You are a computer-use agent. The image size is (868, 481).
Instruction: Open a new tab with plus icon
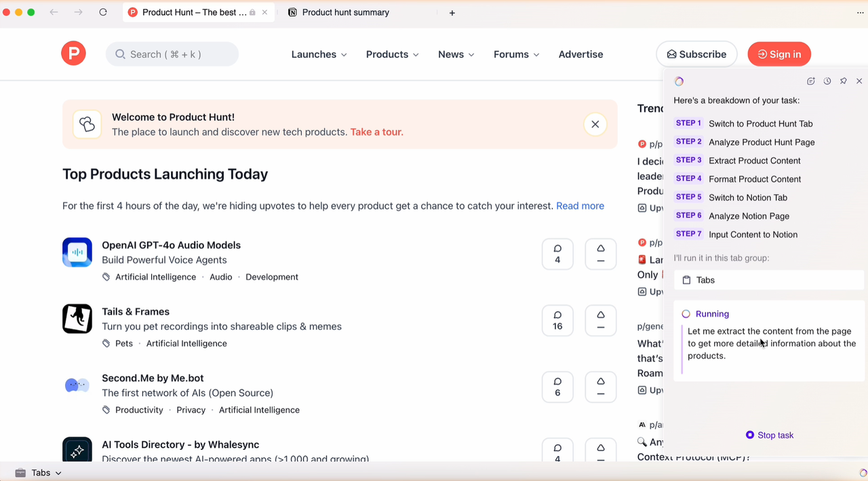452,13
